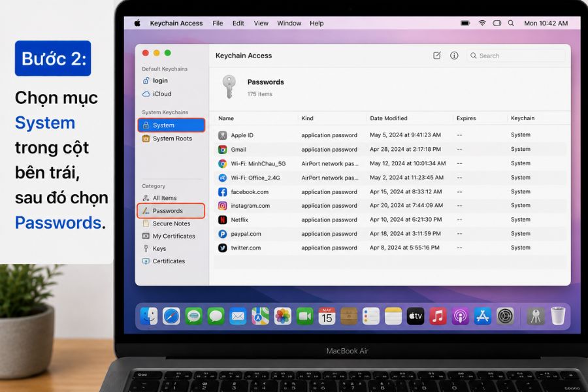Select the paypal.com password row
The width and height of the screenshot is (588, 392).
pyautogui.click(x=390, y=234)
